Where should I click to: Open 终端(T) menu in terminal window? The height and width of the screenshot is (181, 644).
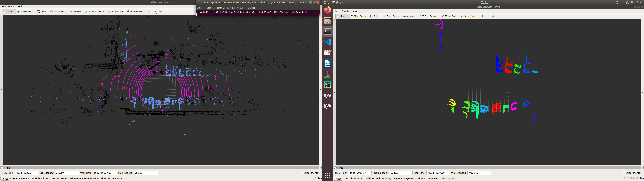click(241, 8)
